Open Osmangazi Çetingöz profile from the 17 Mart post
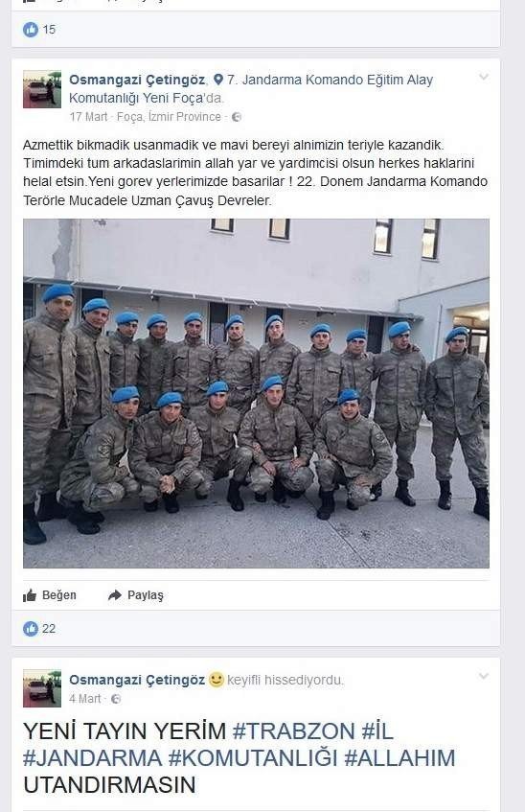This screenshot has width=525, height=812. click(137, 80)
